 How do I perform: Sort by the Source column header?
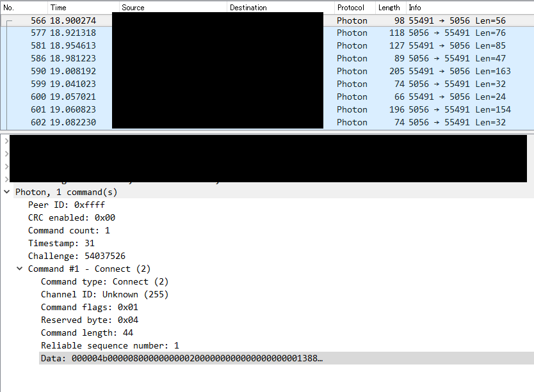point(173,8)
